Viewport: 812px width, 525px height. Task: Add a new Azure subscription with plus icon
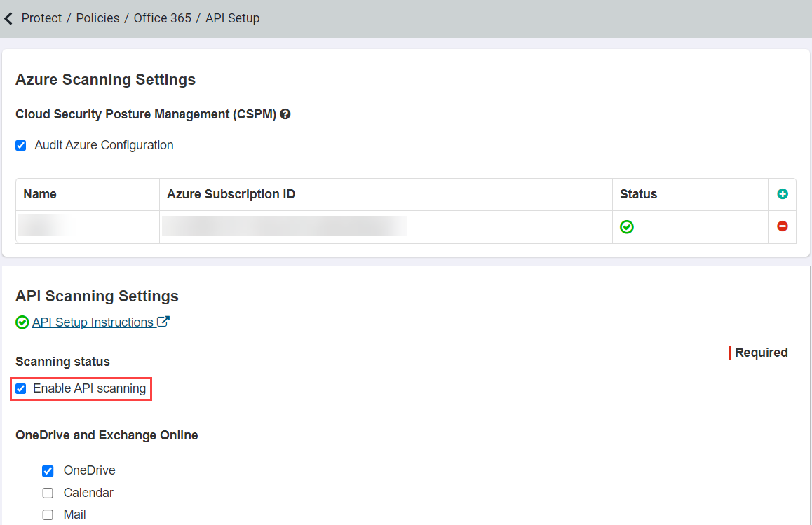pyautogui.click(x=783, y=193)
